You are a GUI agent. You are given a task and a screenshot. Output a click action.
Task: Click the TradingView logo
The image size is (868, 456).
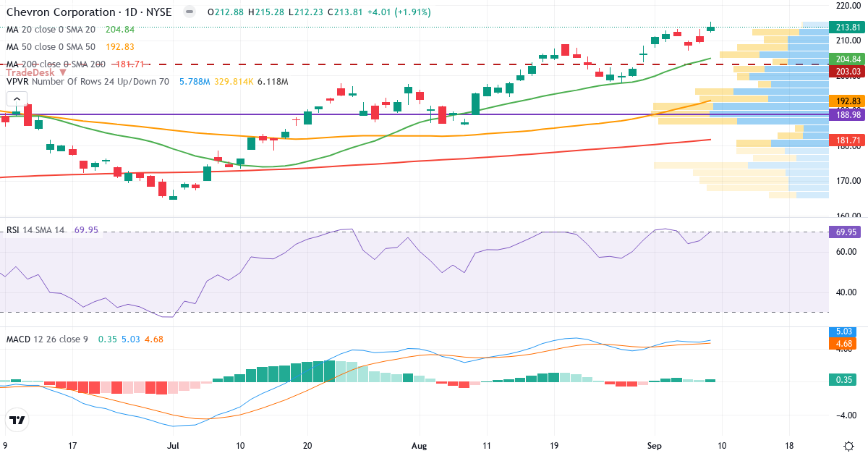click(x=17, y=420)
